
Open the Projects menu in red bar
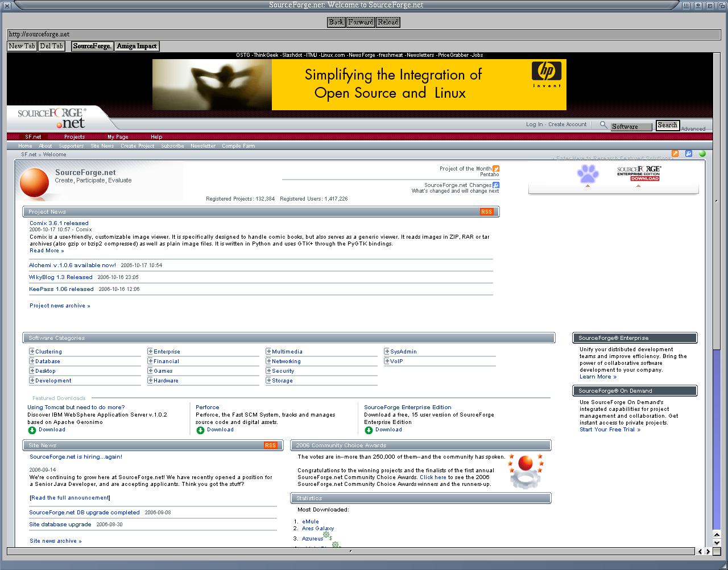pyautogui.click(x=75, y=137)
